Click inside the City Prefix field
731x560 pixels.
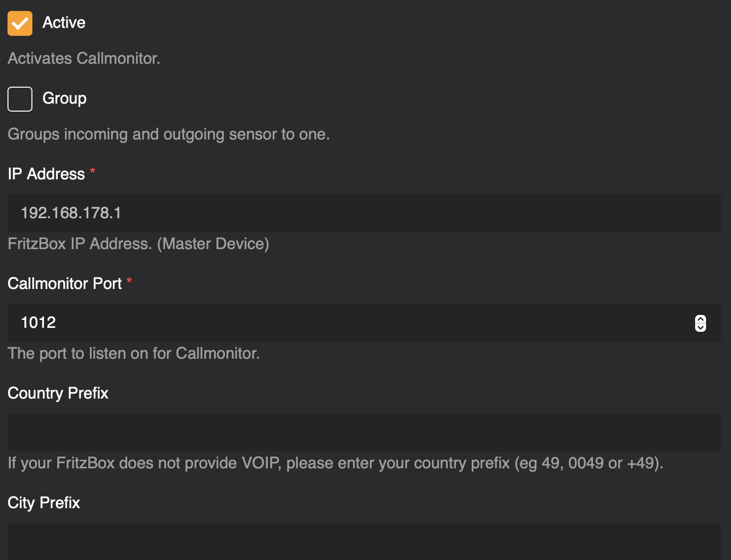click(x=364, y=541)
